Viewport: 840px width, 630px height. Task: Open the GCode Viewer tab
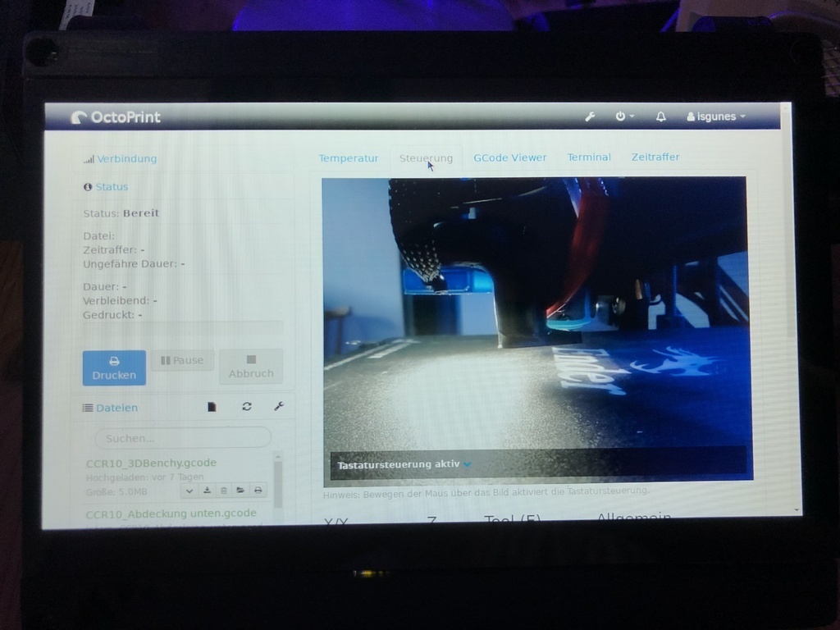coord(510,157)
